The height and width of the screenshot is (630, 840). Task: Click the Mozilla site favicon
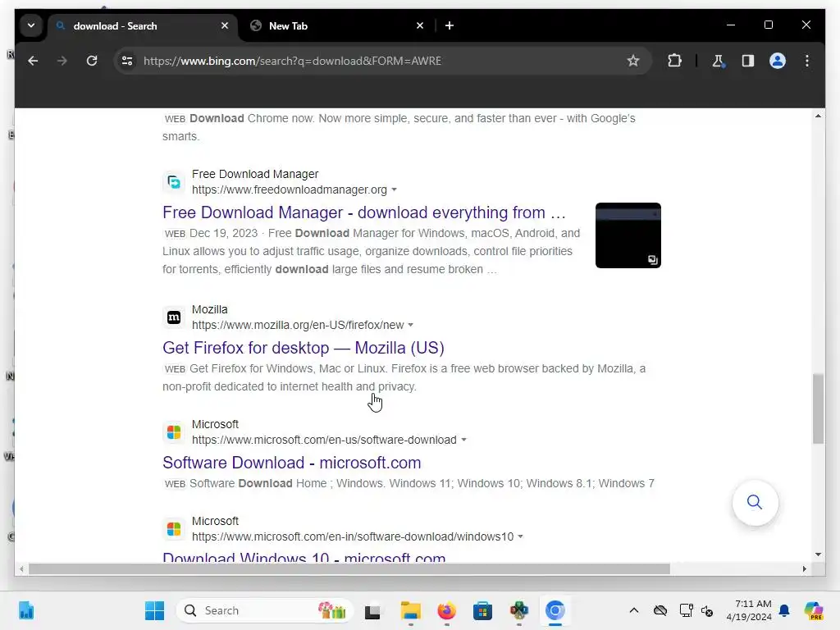[x=174, y=317]
